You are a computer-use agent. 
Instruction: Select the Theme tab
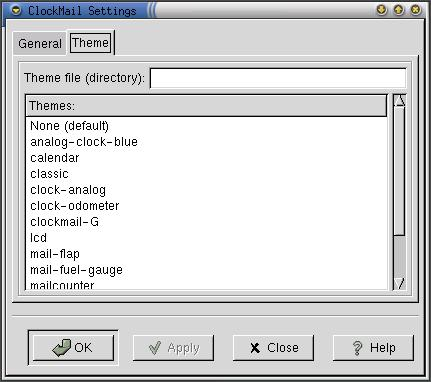(91, 43)
